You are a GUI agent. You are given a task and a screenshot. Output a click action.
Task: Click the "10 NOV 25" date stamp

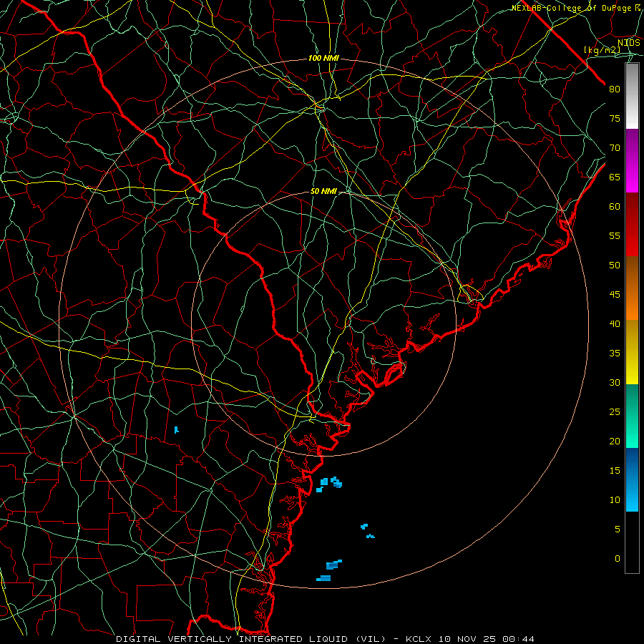click(467, 639)
